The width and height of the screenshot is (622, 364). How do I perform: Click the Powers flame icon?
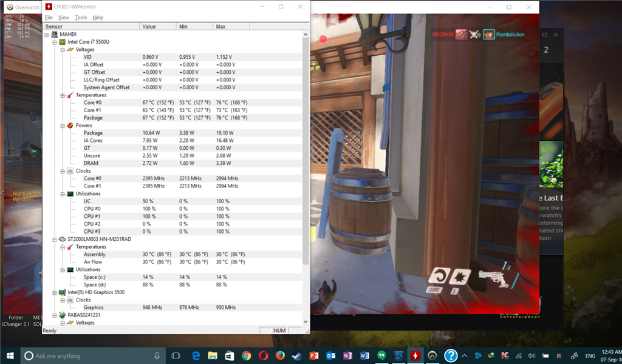70,125
